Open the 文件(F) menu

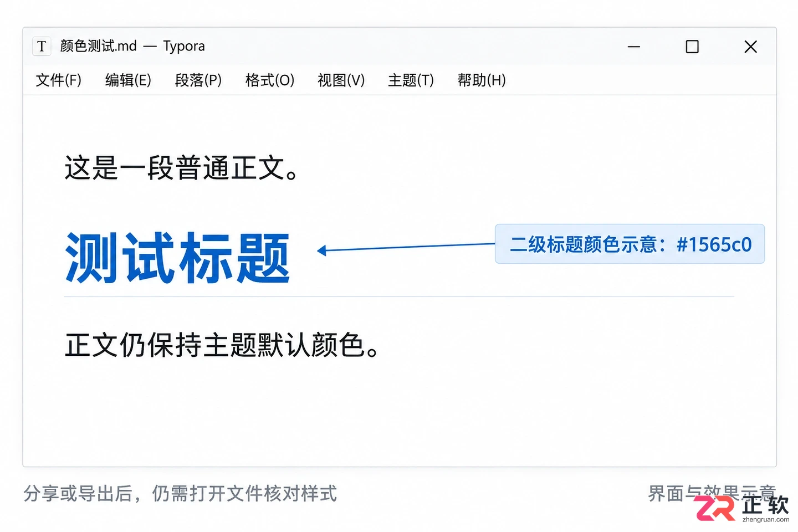tap(58, 80)
